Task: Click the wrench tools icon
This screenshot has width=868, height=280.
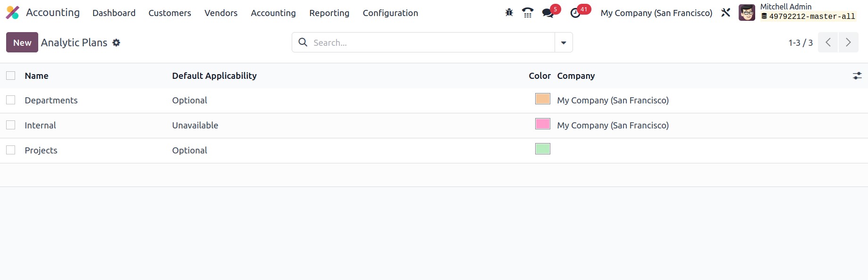Action: point(725,13)
